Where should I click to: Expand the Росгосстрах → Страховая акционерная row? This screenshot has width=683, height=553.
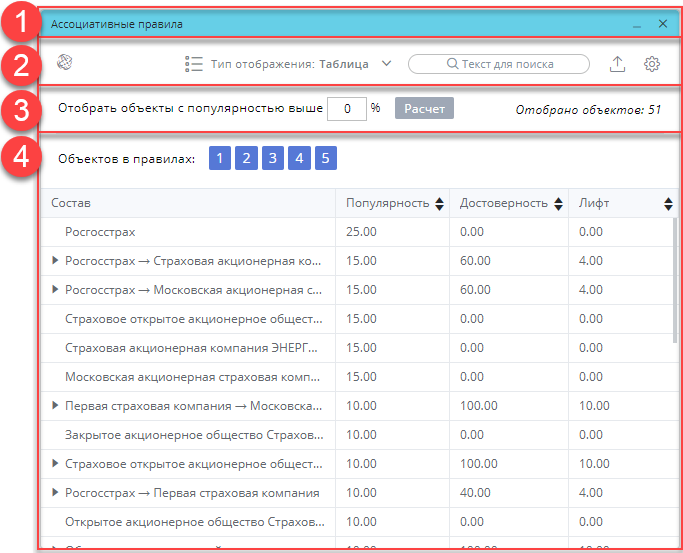[55, 261]
